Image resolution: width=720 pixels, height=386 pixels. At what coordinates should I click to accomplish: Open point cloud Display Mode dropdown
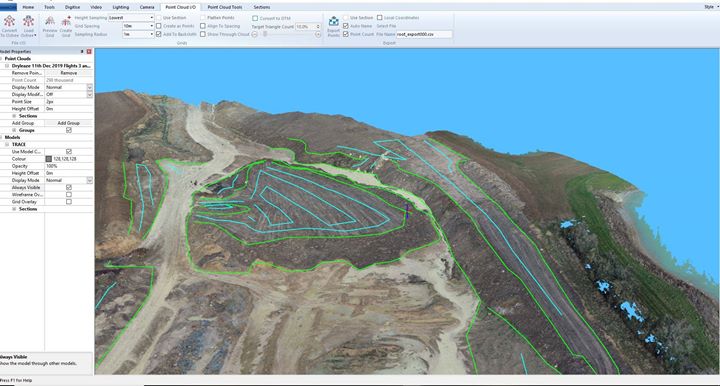click(x=90, y=87)
